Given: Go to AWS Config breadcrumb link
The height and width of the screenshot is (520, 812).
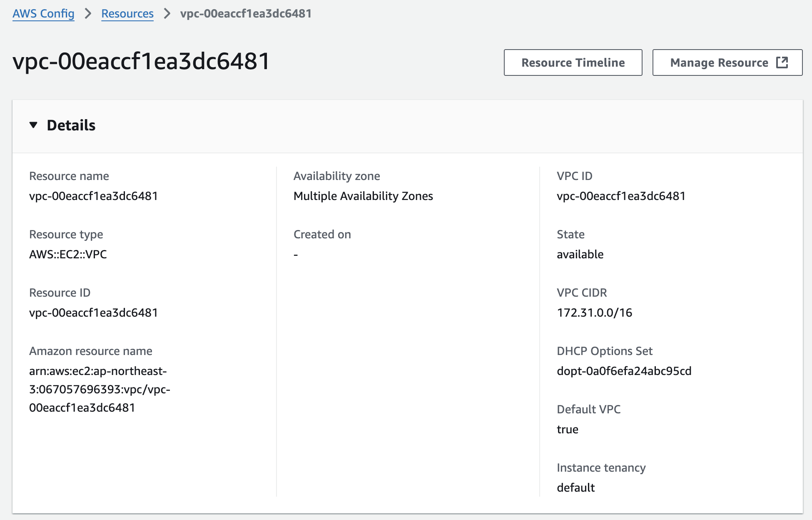Looking at the screenshot, I should 43,13.
